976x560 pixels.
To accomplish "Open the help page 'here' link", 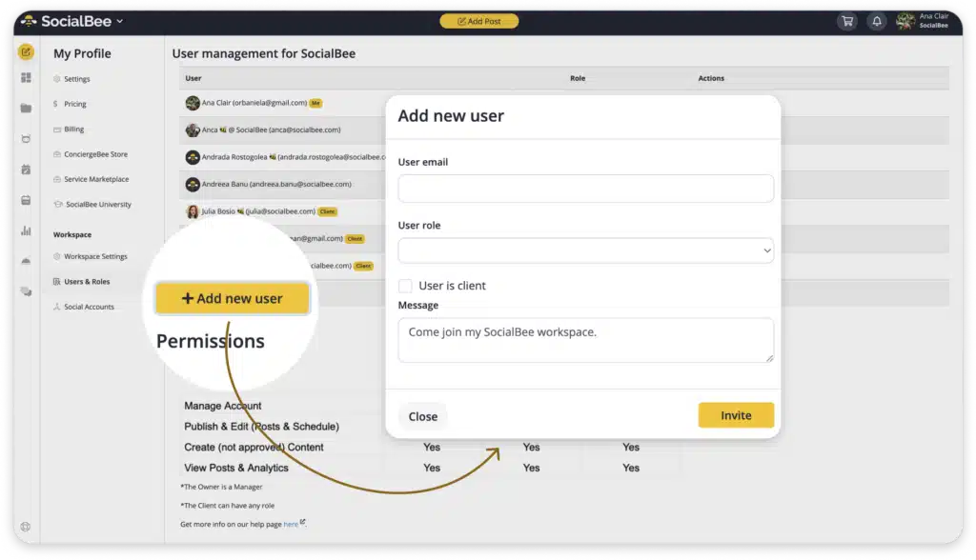I will 291,525.
